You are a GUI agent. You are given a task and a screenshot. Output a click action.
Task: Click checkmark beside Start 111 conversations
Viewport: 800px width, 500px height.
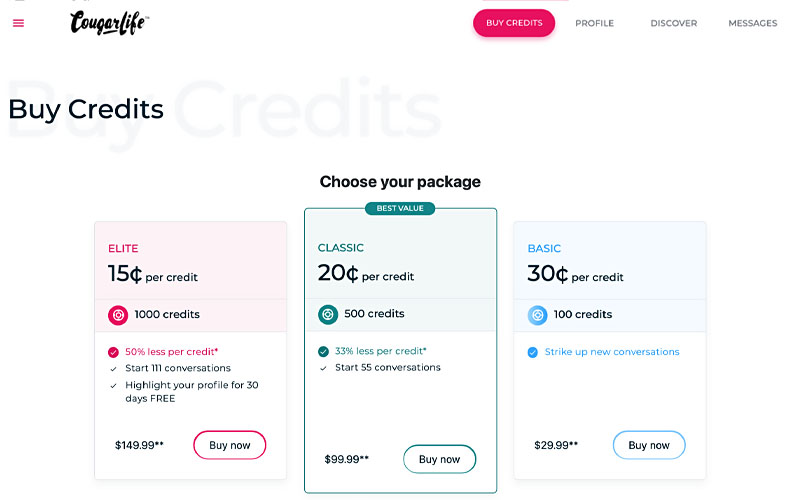(113, 368)
